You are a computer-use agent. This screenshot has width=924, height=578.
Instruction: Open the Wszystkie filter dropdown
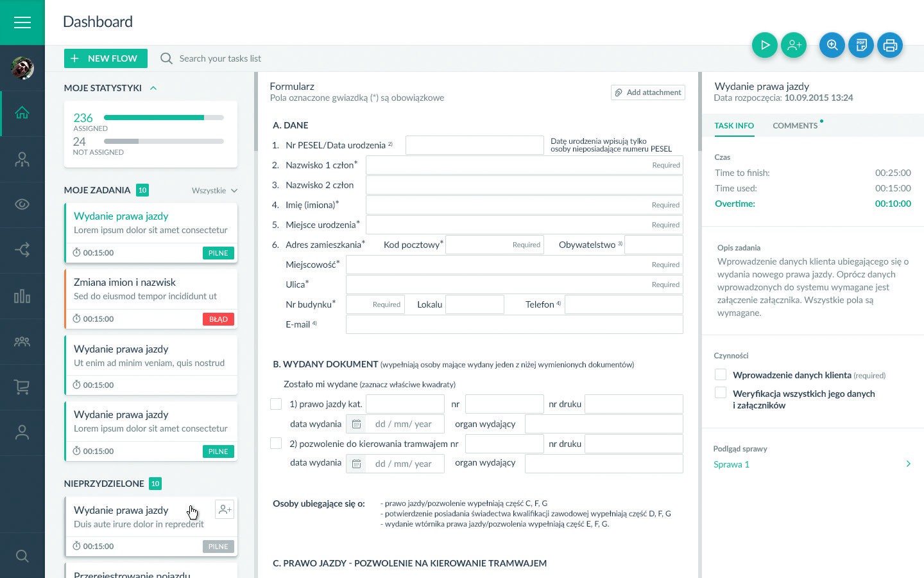point(214,191)
